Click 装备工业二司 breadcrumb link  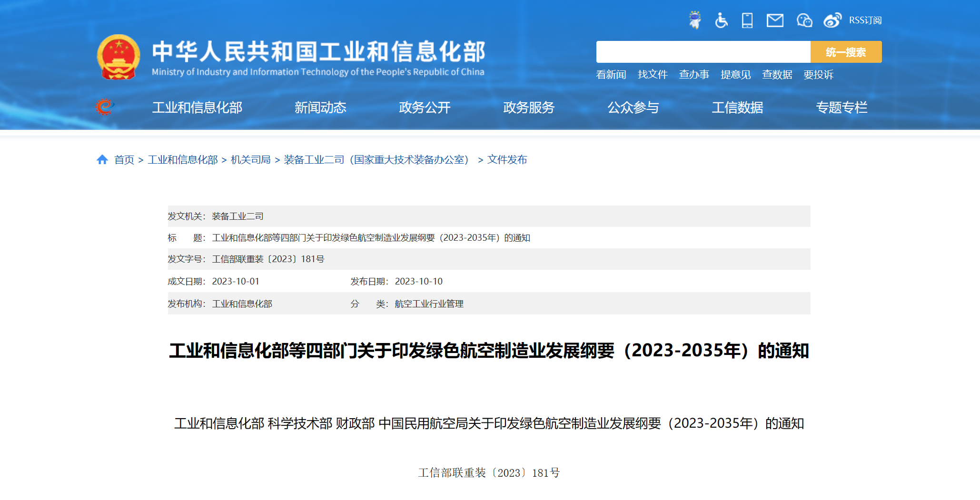(x=378, y=160)
